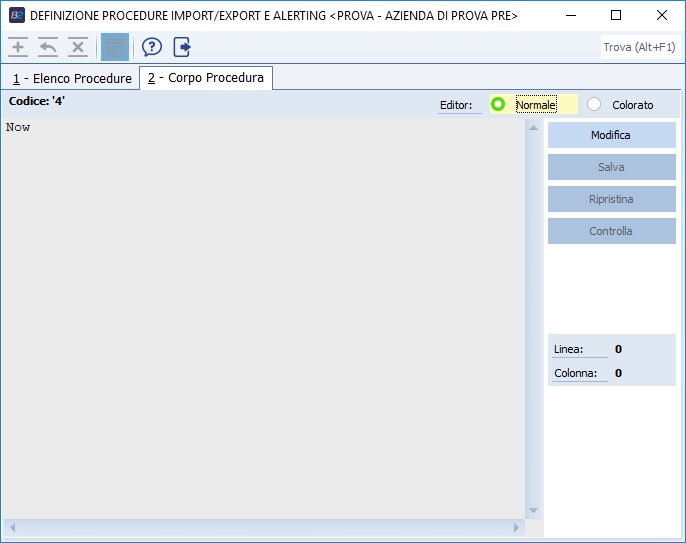Click the Codice: '4' label
686x543 pixels.
[x=37, y=101]
